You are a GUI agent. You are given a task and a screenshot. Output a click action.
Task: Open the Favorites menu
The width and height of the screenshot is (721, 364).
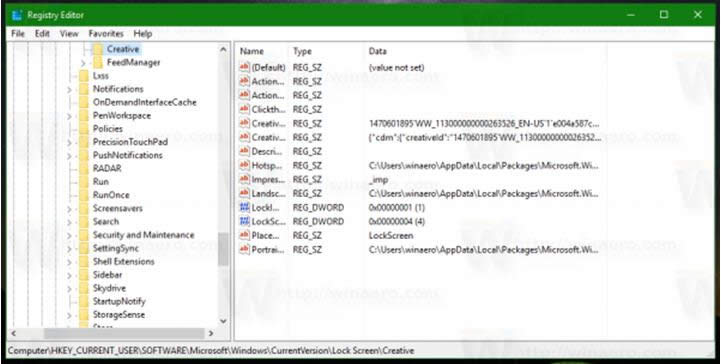106,34
